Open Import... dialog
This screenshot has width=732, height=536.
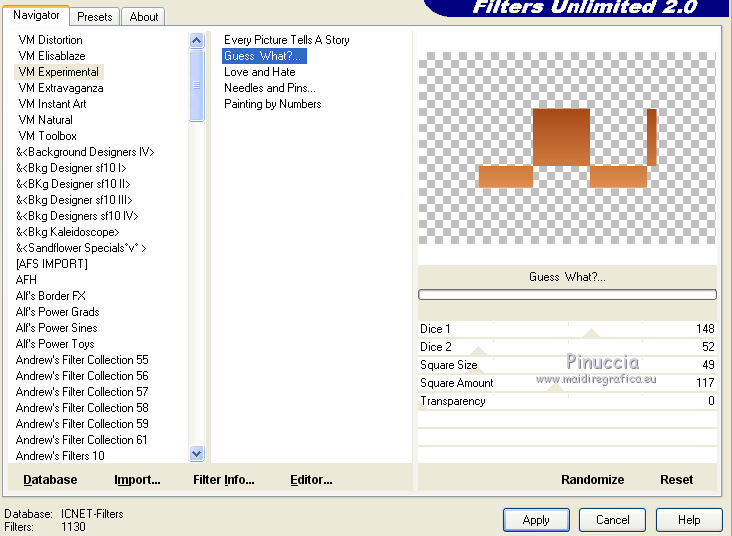pos(137,480)
